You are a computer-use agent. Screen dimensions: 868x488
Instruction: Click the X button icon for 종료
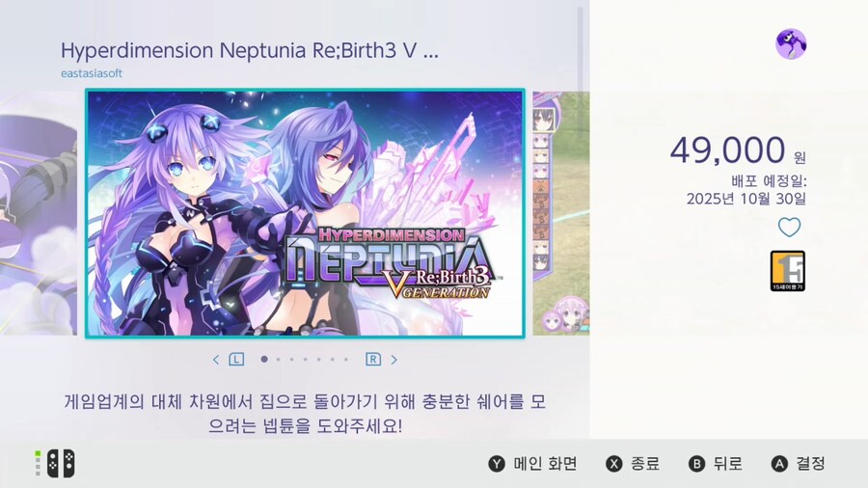coord(614,464)
